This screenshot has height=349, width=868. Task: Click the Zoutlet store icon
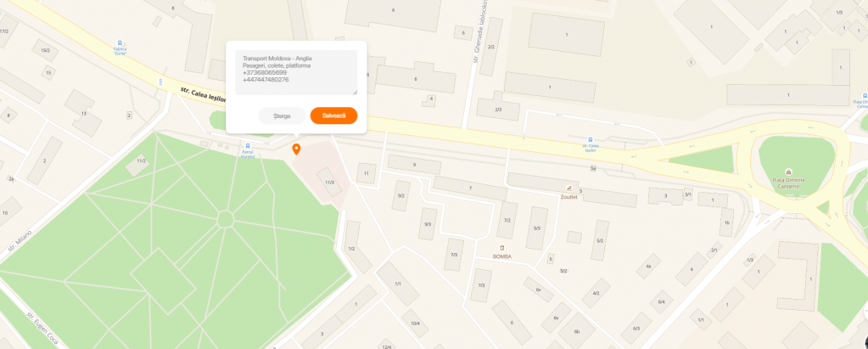point(569,188)
